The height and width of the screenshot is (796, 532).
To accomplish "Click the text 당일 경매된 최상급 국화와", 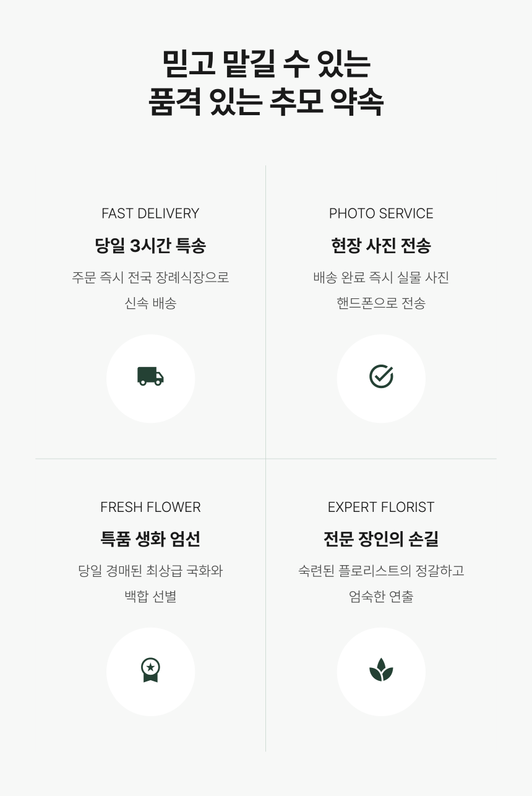I will click(x=150, y=571).
